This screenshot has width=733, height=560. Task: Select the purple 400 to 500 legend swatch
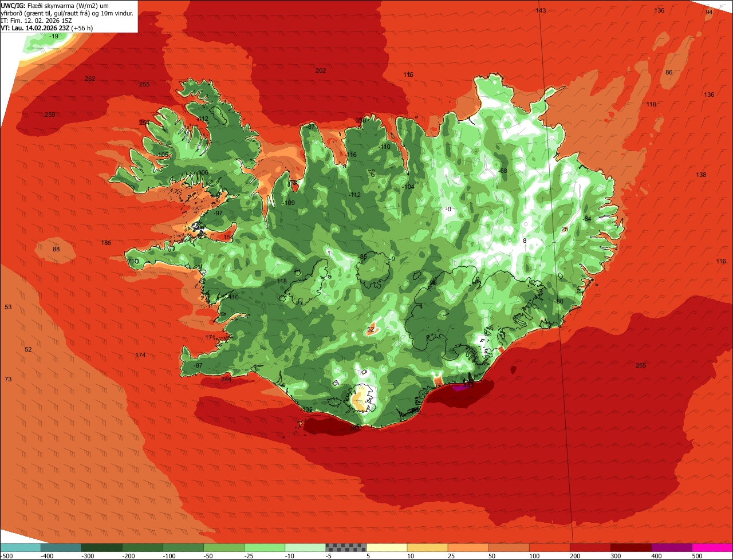pyautogui.click(x=671, y=547)
